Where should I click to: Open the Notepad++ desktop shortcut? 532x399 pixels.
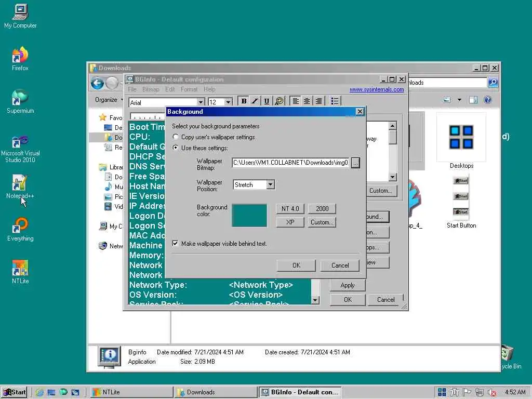point(20,187)
